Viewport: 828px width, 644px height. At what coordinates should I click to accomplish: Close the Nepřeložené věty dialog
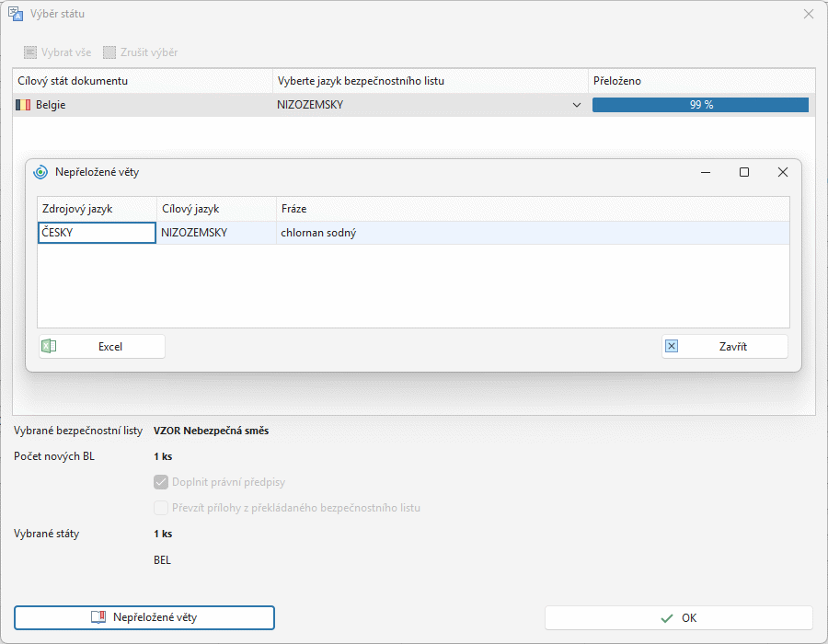tap(783, 172)
